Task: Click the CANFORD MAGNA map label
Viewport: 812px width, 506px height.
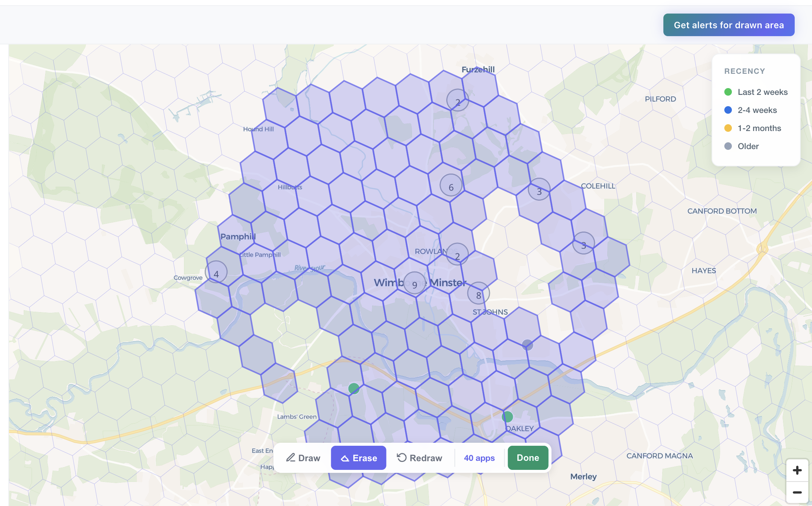Action: pyautogui.click(x=660, y=456)
